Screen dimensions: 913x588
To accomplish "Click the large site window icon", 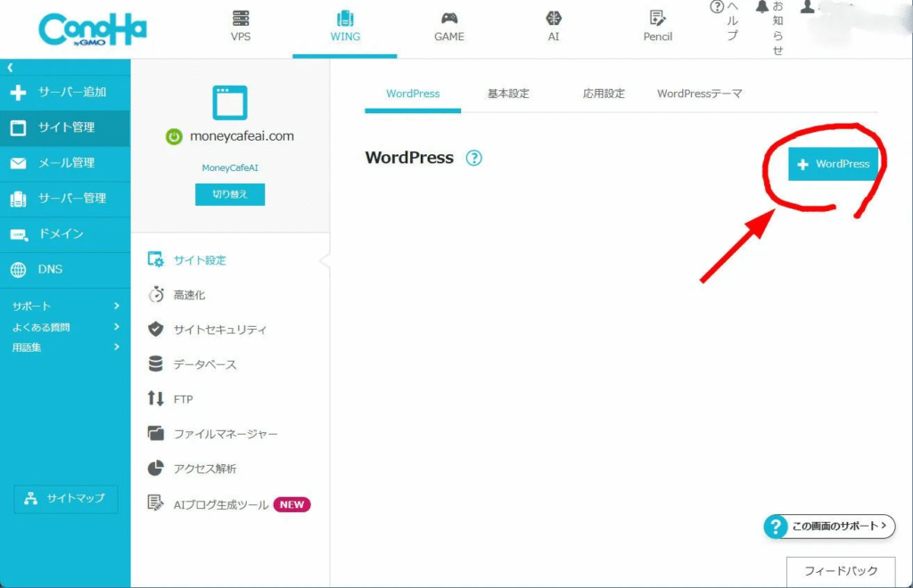I will [x=230, y=102].
